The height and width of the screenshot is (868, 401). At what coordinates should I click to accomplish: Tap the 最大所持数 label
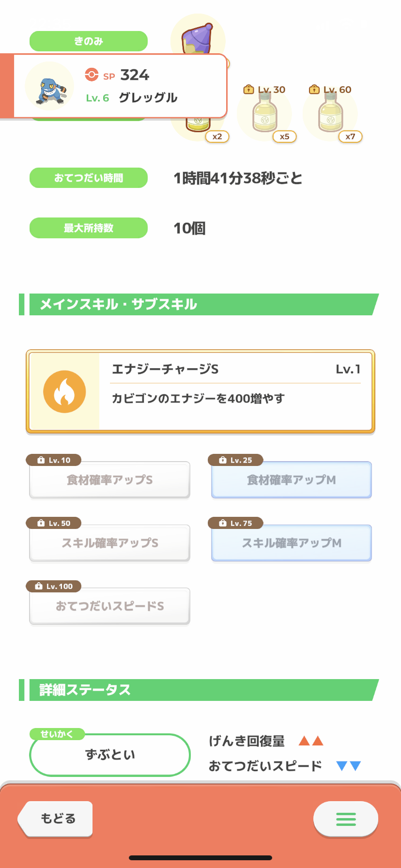[89, 228]
